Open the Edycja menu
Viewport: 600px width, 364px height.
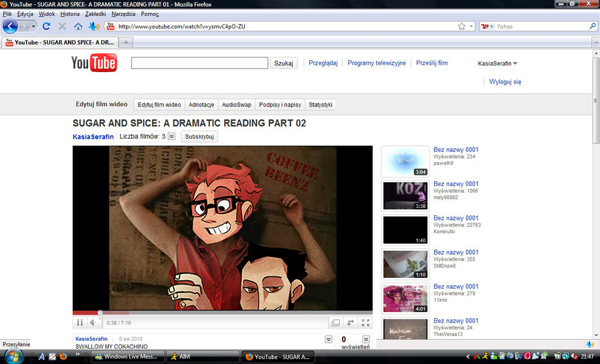pos(25,14)
